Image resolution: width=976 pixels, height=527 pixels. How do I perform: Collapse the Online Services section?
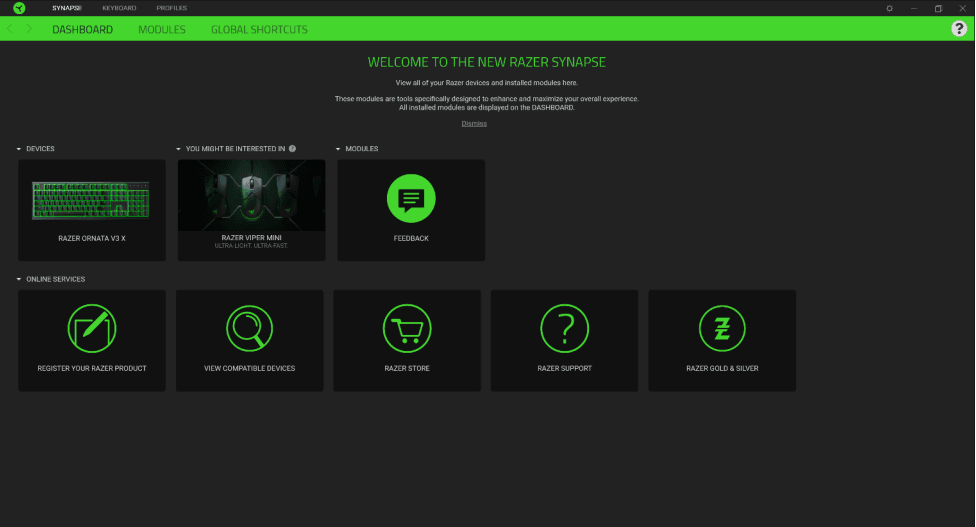tap(19, 279)
